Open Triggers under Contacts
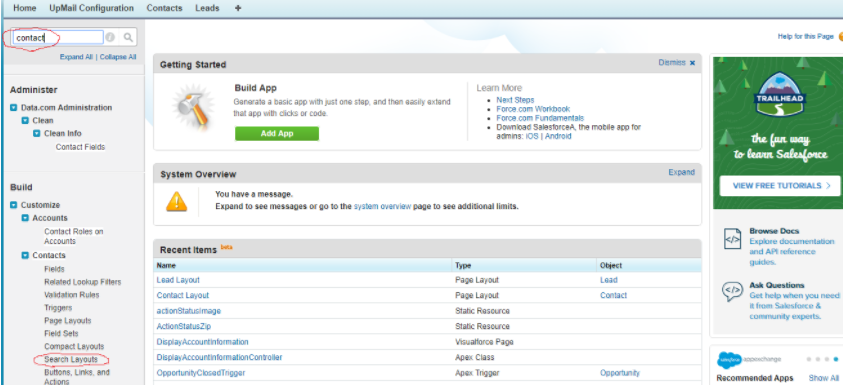This screenshot has width=847, height=392. pos(58,308)
